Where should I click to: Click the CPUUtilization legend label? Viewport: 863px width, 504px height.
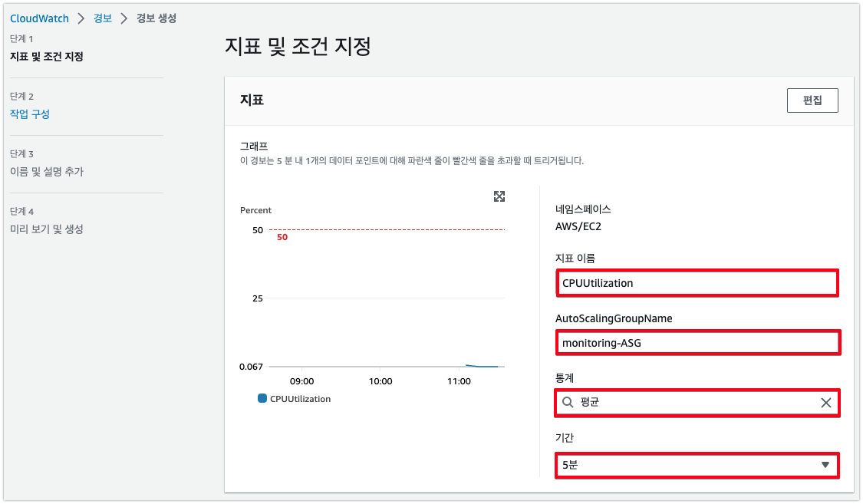(300, 399)
